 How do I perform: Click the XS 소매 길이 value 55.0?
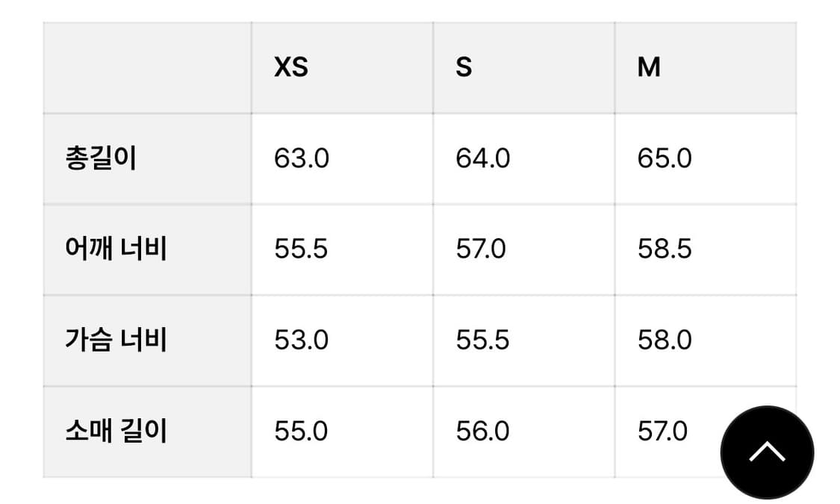(301, 432)
